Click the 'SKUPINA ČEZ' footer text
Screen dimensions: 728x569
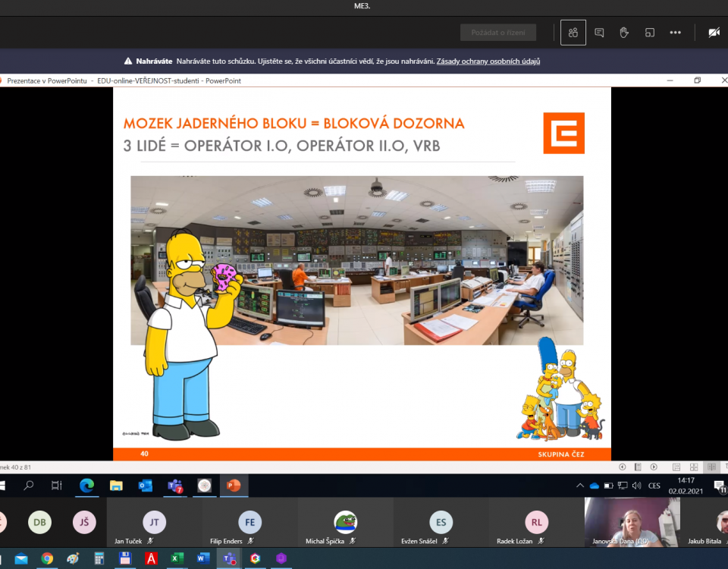[x=561, y=454]
